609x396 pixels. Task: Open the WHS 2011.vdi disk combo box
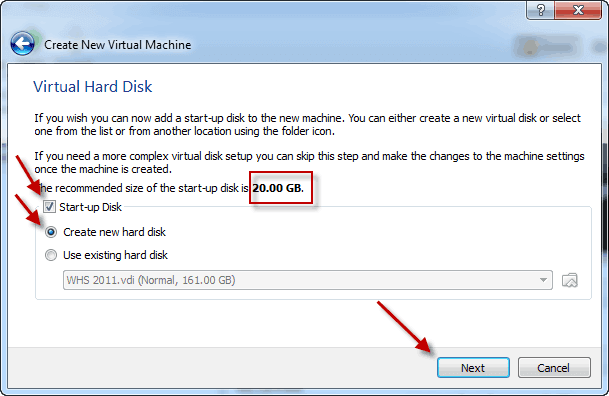click(308, 280)
